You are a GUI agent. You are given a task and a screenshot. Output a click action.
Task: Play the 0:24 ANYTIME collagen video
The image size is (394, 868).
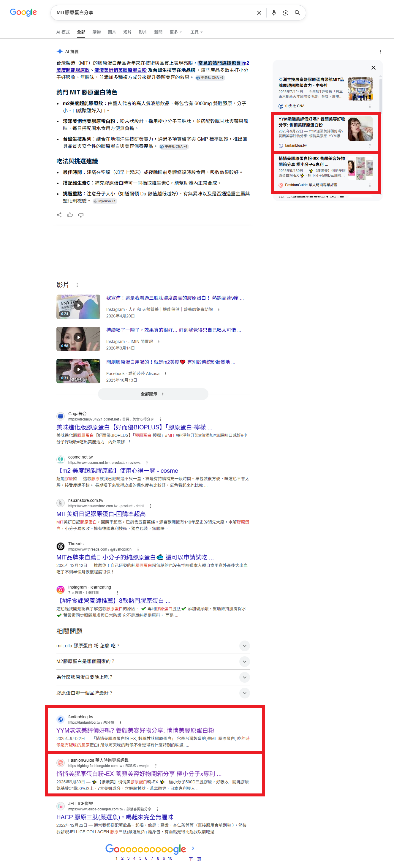78,307
